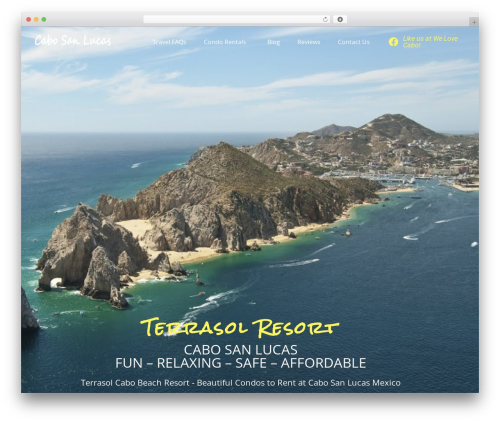Click 'FUN – RELAXING – SAFE – AFFORDABLE' text
The width and height of the screenshot is (500, 423).
coord(241,363)
